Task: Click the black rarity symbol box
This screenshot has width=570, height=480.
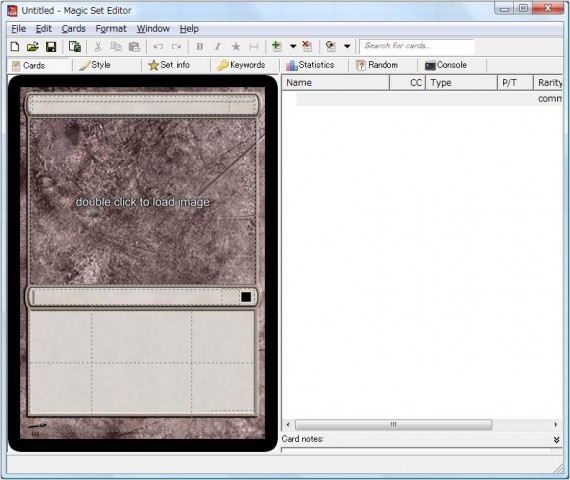Action: point(246,297)
